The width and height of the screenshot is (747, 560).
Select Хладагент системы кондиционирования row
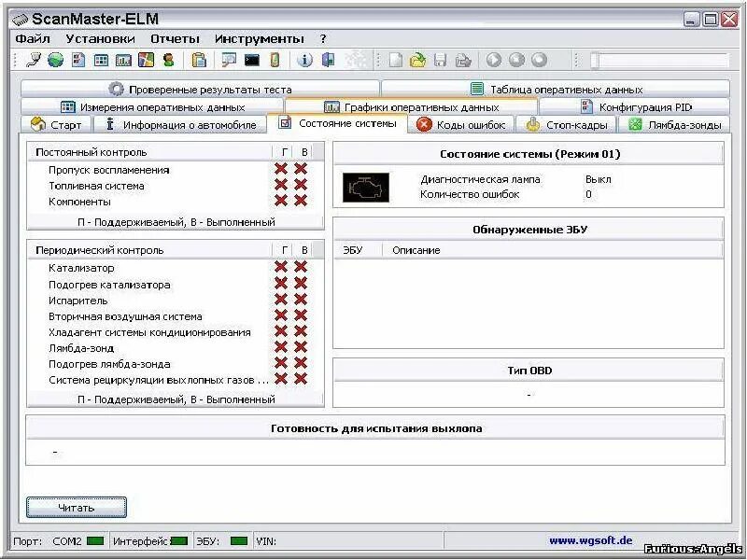pyautogui.click(x=176, y=332)
